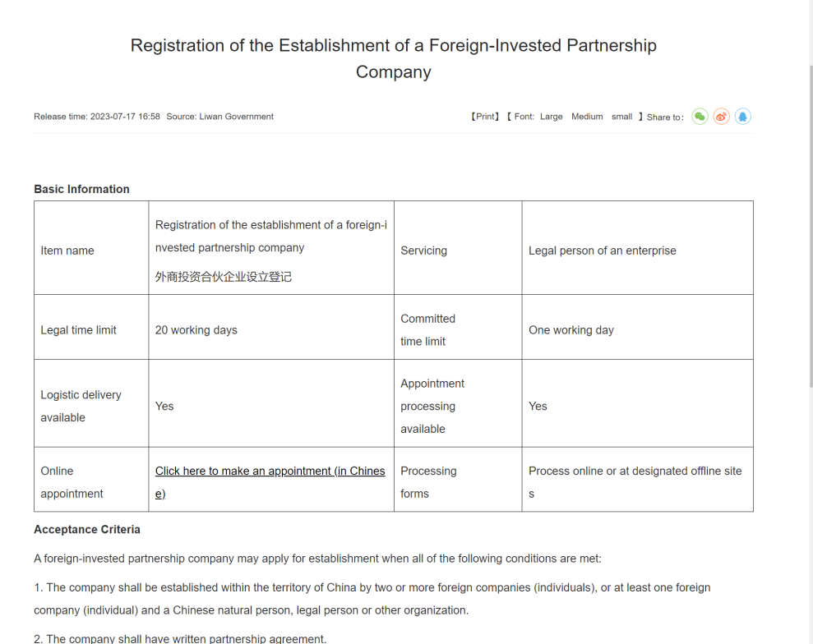The image size is (813, 644).
Task: Click the '20 working days' cell
Action: pos(196,330)
